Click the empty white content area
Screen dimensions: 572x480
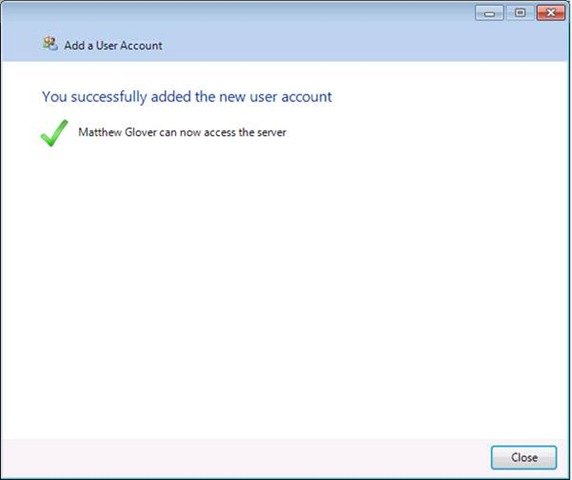point(285,284)
